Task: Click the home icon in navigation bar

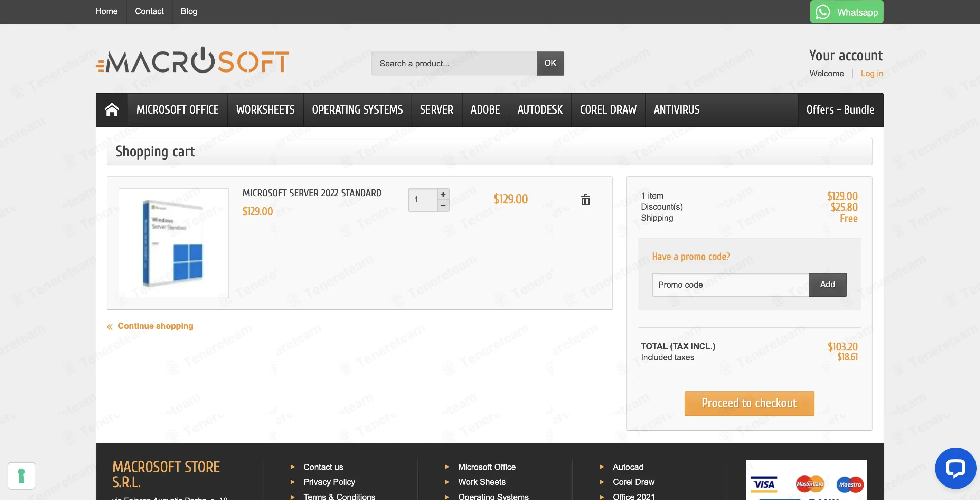Action: click(x=112, y=109)
